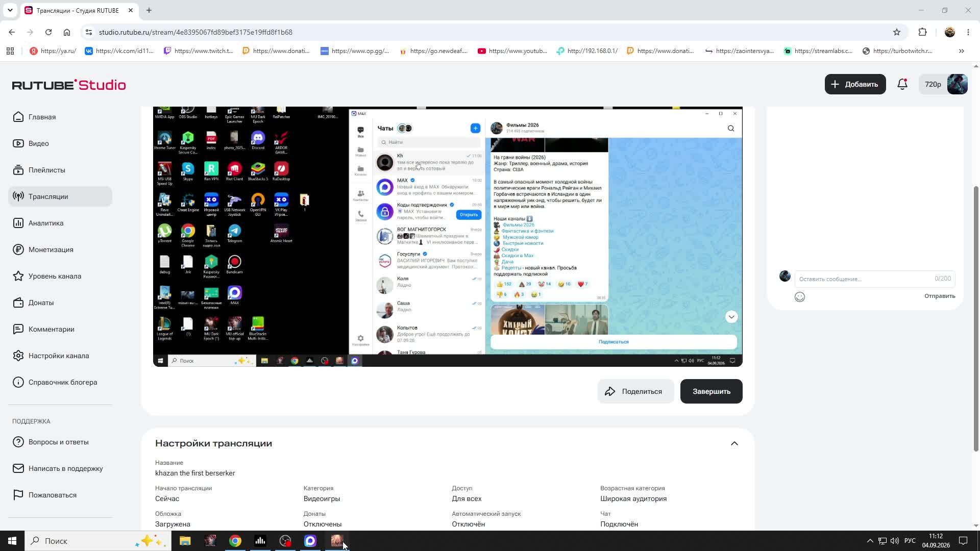Open the streamlabs bookmark
The height and width of the screenshot is (551, 980).
(x=818, y=51)
